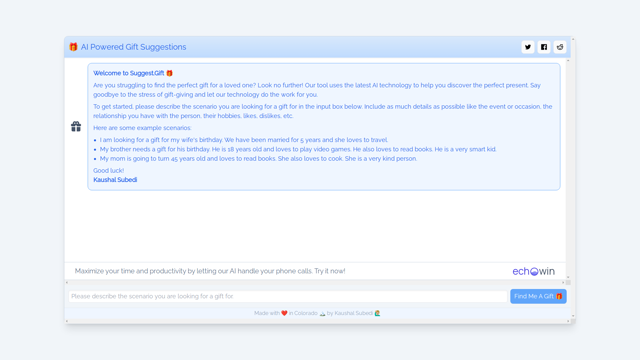Screen dimensions: 640x360
Task: Click the 'Welcome to Suggest.Gift' heading
Action: click(133, 73)
